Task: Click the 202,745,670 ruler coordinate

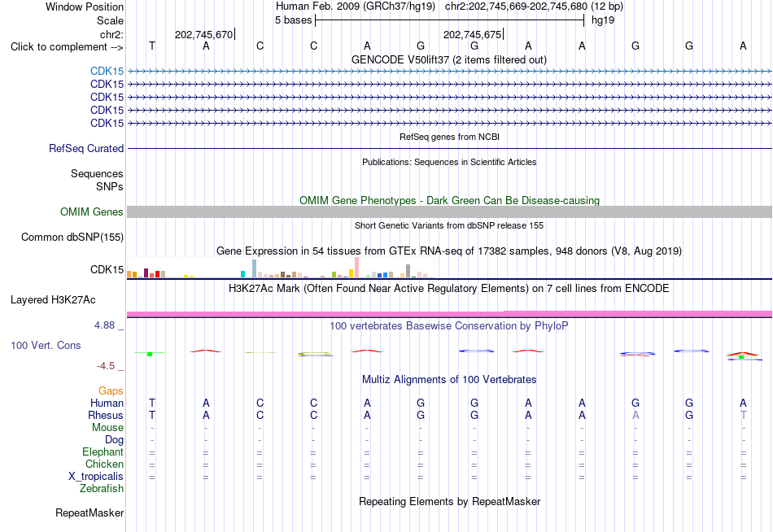Action: pos(203,34)
